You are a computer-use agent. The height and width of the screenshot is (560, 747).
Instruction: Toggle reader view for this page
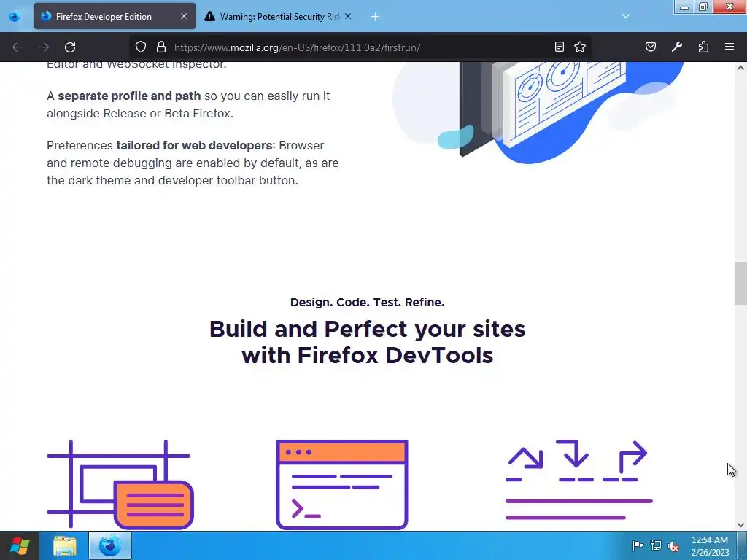coord(560,47)
